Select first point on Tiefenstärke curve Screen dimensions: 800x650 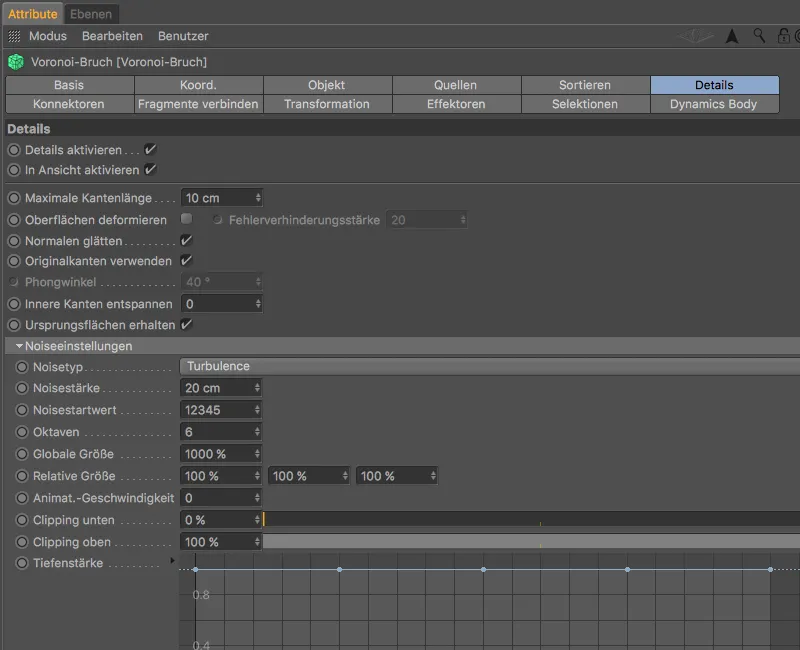coord(195,569)
